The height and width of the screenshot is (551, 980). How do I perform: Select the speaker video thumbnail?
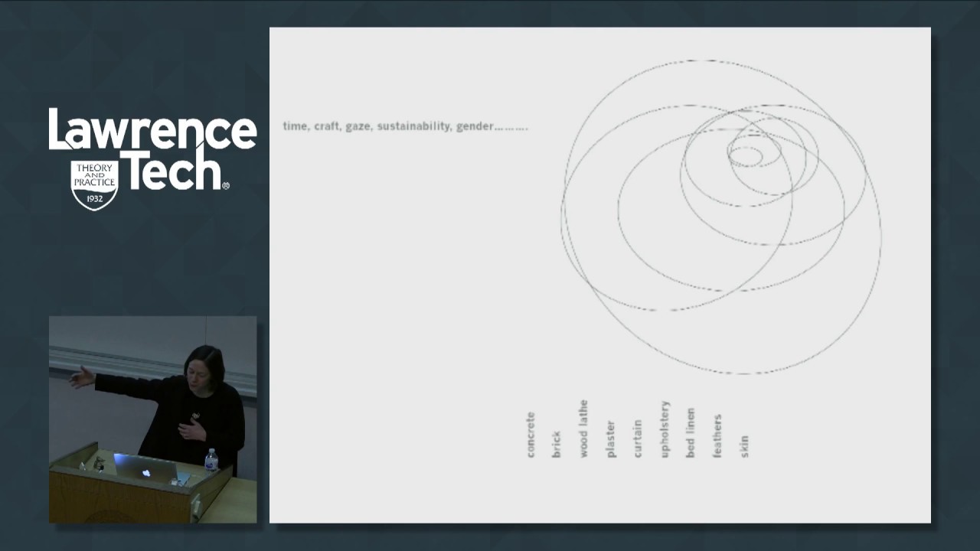point(153,419)
